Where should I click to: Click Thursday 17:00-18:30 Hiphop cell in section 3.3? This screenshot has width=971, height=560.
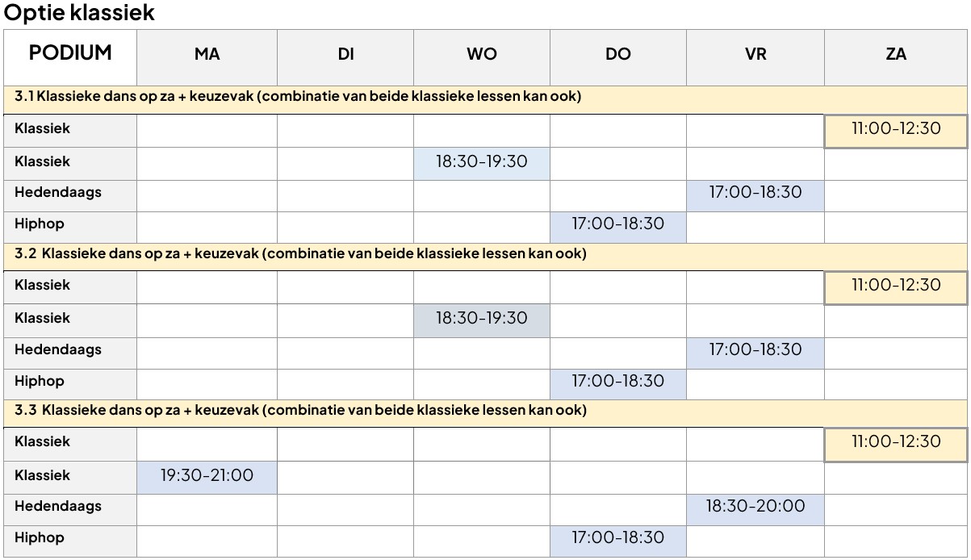tap(618, 541)
